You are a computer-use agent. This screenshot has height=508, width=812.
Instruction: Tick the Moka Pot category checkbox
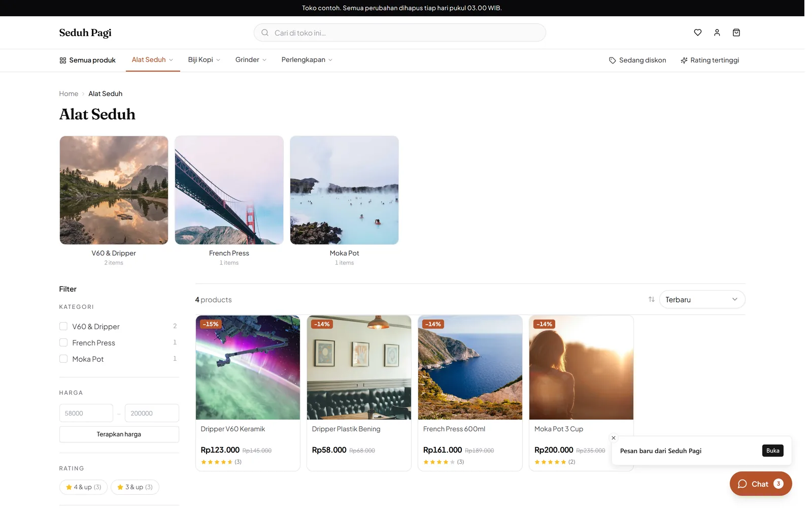tap(63, 359)
